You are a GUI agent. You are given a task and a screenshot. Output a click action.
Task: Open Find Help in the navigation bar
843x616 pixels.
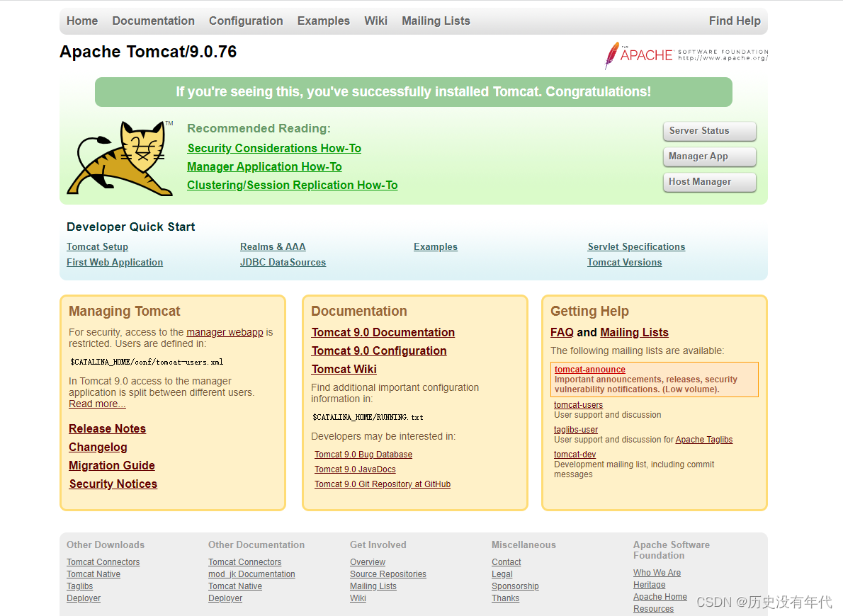735,21
